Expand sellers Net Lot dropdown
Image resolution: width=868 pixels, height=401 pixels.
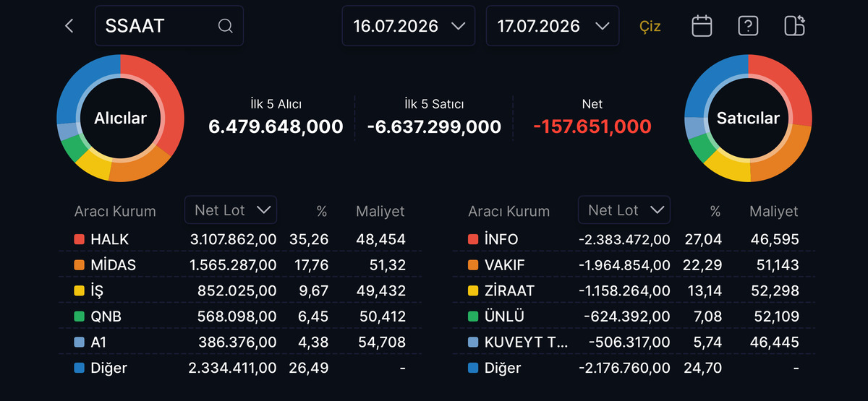coord(624,210)
